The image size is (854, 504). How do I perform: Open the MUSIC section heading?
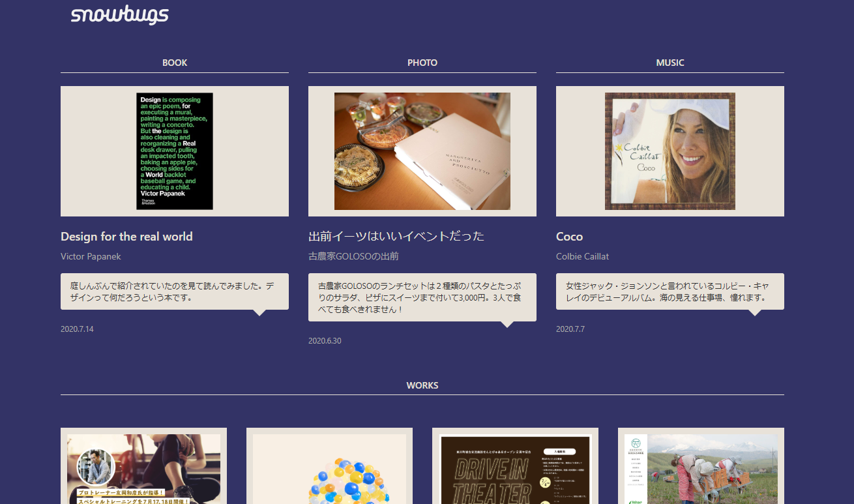click(670, 63)
